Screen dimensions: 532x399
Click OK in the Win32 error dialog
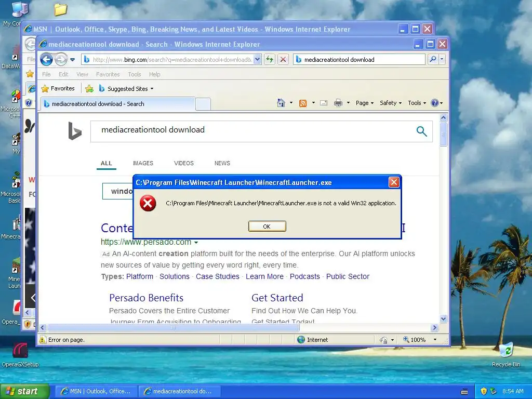267,227
